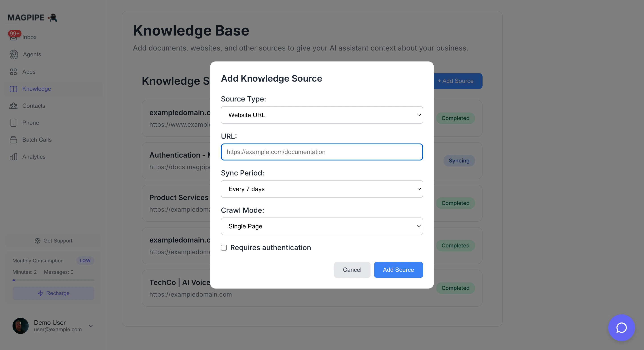Focus the URL input field
644x350 pixels.
322,152
